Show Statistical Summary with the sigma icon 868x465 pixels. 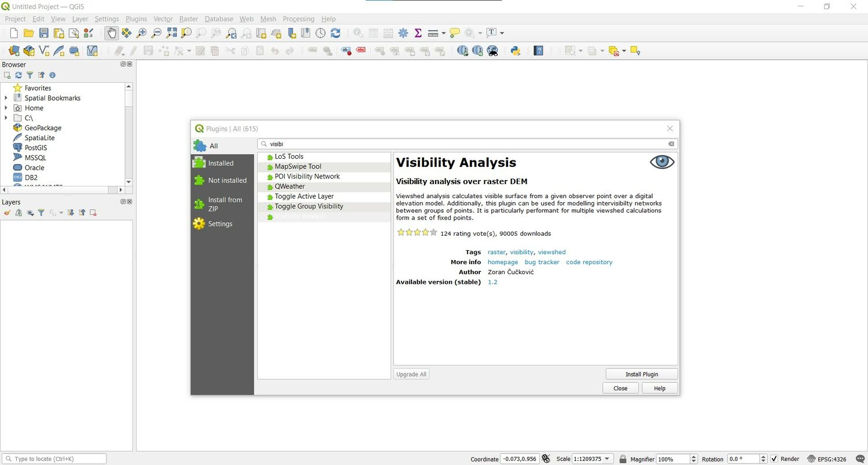pos(418,33)
